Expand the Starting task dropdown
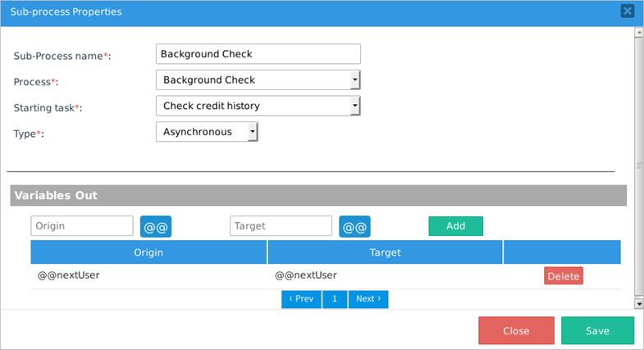644x350 pixels. 258,106
